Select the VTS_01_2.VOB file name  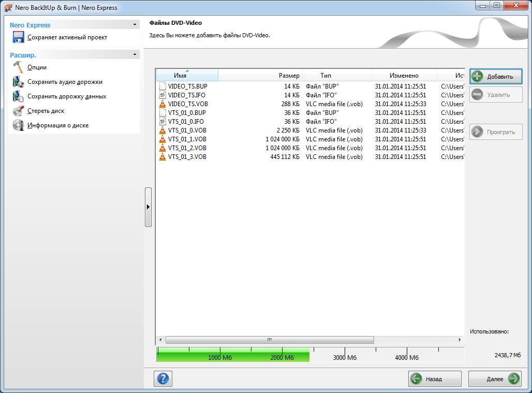click(x=187, y=148)
